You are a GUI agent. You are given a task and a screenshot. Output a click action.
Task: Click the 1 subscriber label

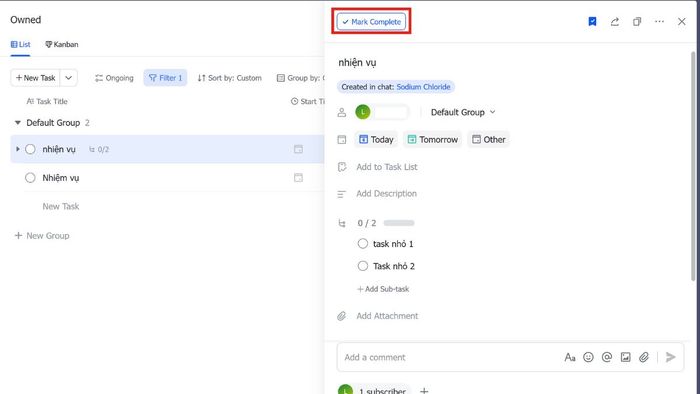pyautogui.click(x=382, y=391)
